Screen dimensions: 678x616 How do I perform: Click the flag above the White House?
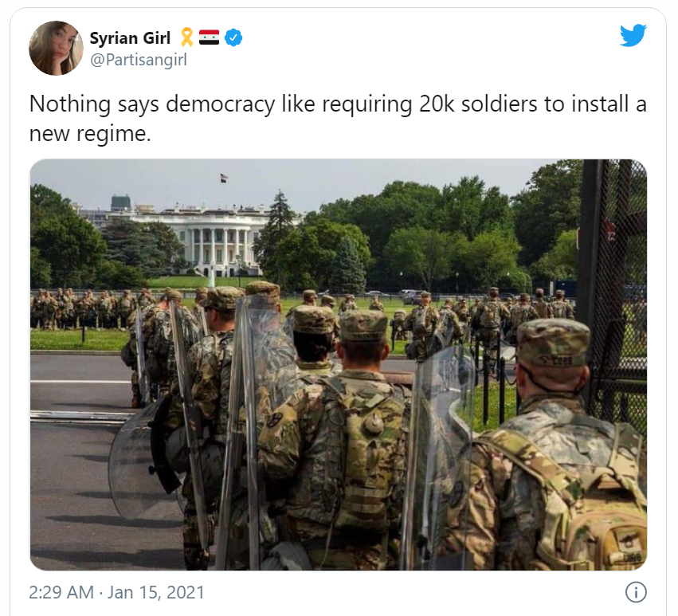224,178
